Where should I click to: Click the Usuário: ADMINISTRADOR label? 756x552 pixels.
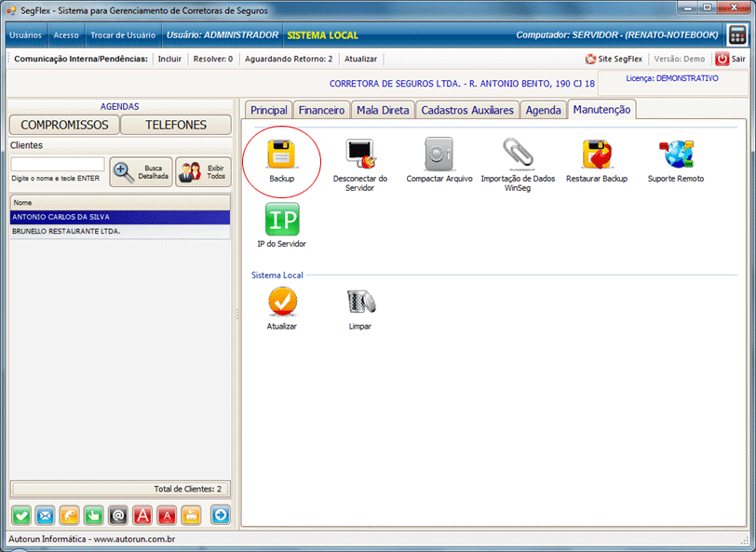coord(223,35)
